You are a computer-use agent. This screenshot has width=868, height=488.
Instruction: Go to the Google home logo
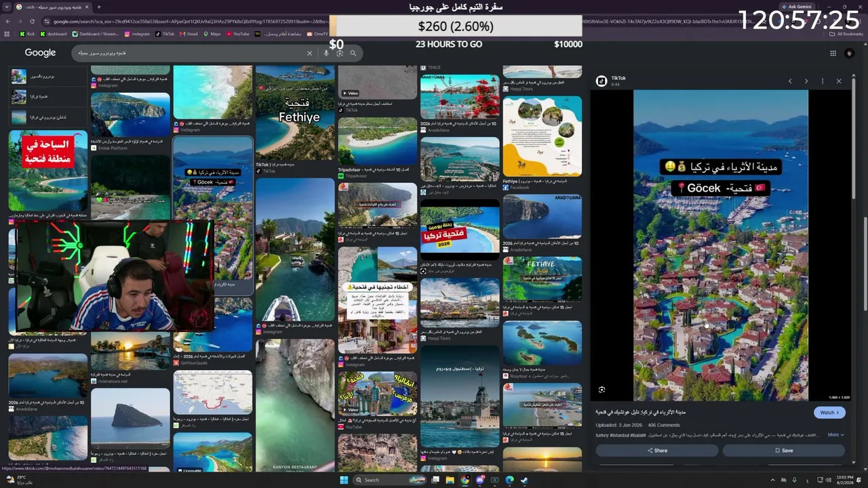(x=40, y=53)
